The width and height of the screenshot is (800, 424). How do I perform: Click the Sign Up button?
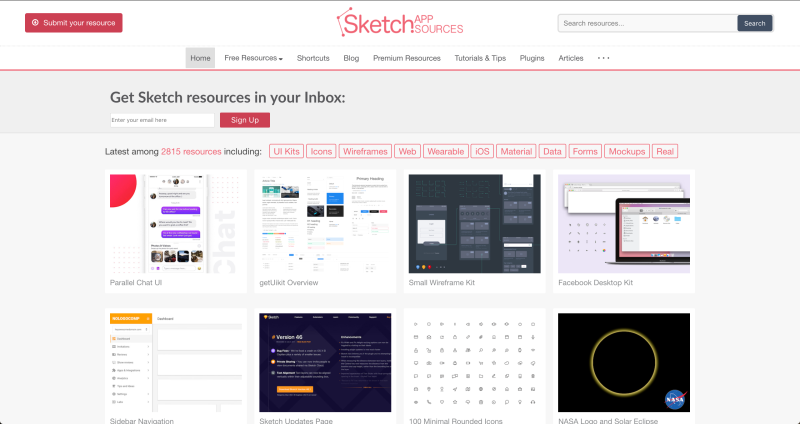point(245,120)
